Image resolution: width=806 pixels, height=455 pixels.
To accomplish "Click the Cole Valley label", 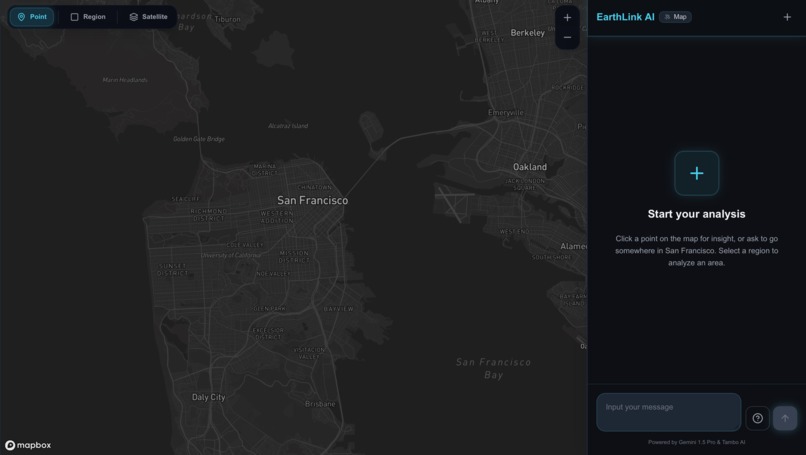I will (x=245, y=245).
